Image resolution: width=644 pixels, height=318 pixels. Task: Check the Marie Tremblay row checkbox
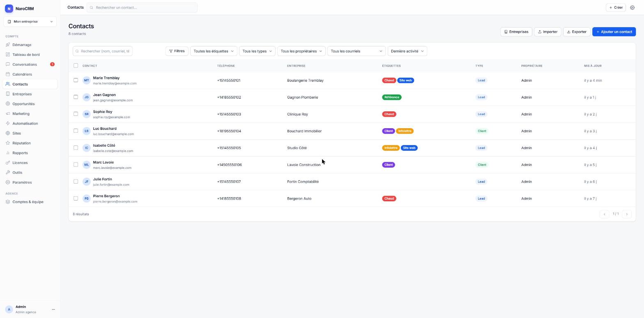tap(76, 80)
